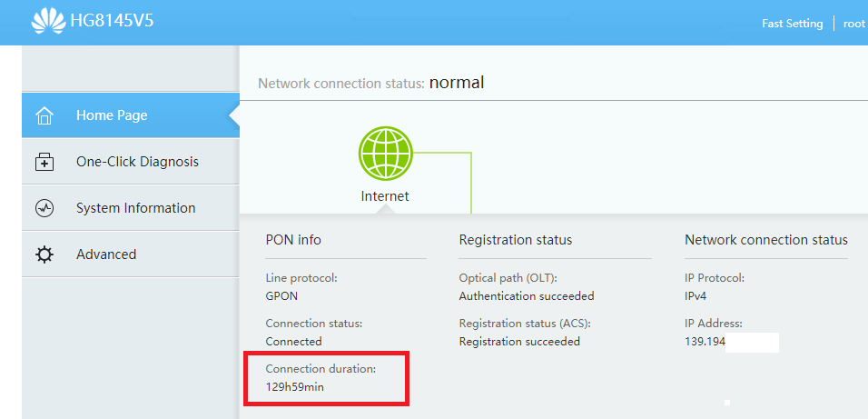Image resolution: width=868 pixels, height=419 pixels.
Task: Select the PON info heading
Action: [293, 240]
